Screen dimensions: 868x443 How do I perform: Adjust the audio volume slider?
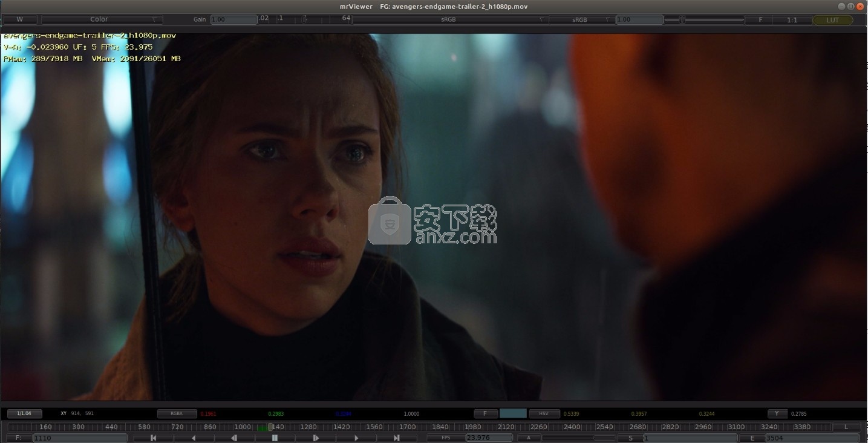(578, 438)
